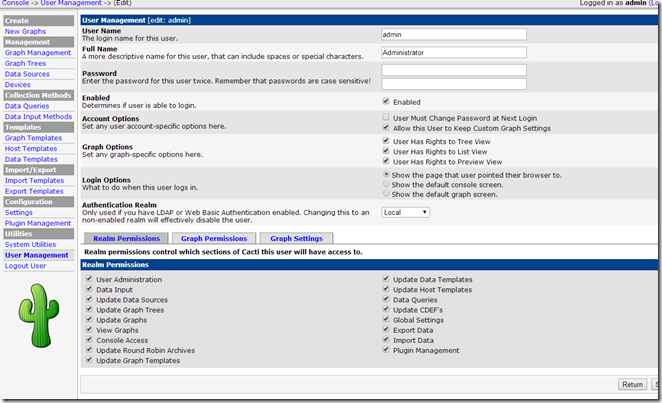The height and width of the screenshot is (403, 662).
Task: Click Logout User
Action: [x=25, y=266]
